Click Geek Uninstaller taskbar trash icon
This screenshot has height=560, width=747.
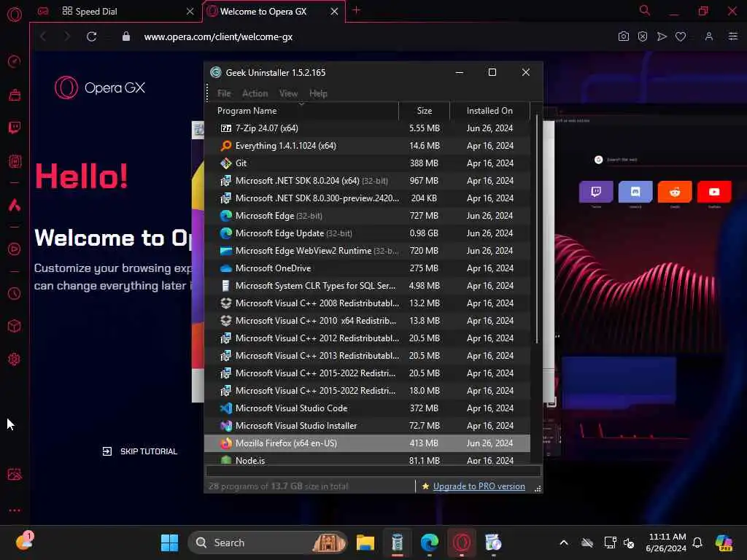pyautogui.click(x=398, y=542)
